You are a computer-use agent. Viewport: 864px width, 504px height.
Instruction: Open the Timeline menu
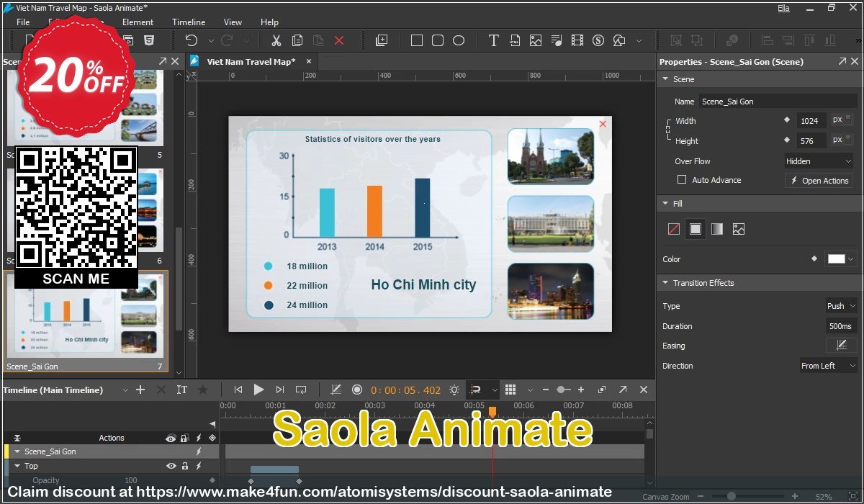tap(189, 22)
